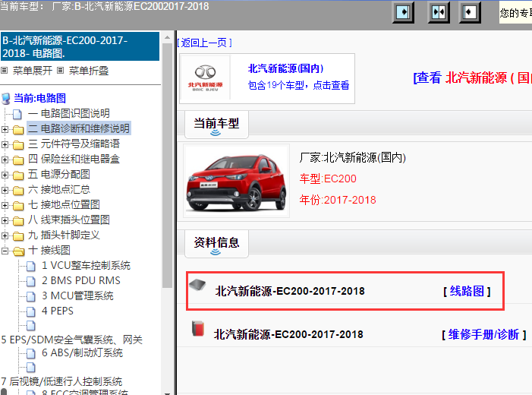Click the 车型:EC200 text

click(x=328, y=179)
